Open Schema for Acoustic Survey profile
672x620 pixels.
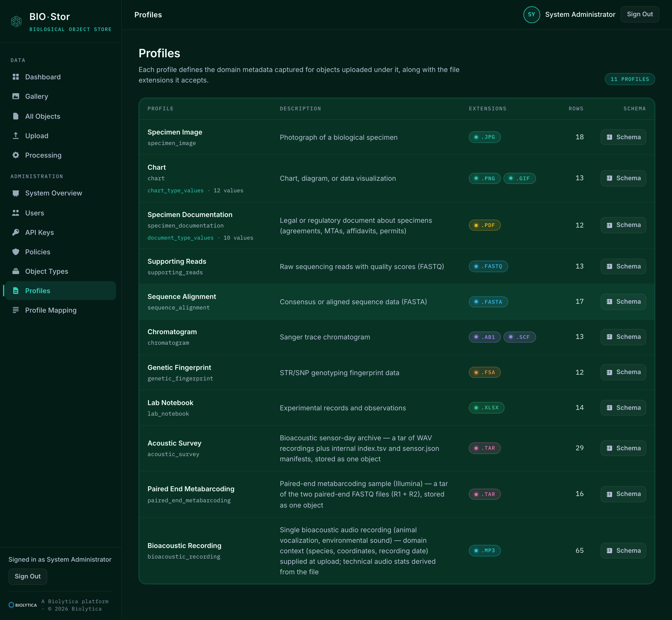pyautogui.click(x=623, y=448)
